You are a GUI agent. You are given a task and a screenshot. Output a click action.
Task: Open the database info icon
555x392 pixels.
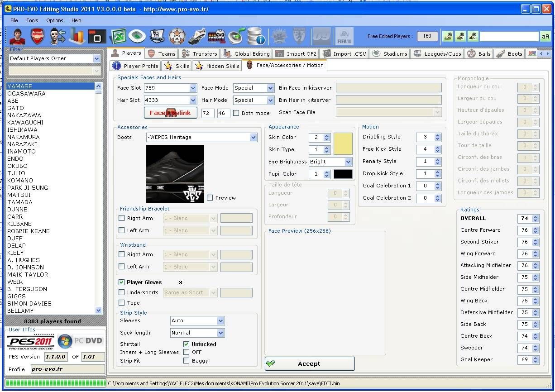pos(256,36)
